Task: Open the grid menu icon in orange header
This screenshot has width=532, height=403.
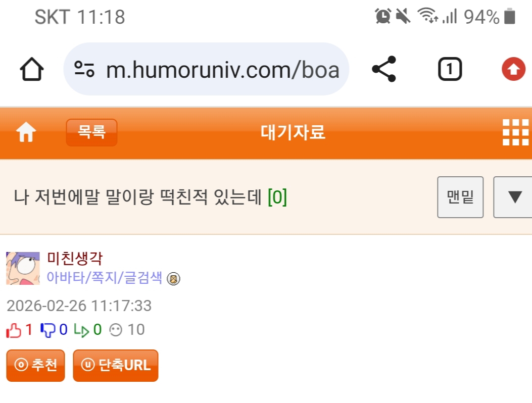Action: coord(515,133)
